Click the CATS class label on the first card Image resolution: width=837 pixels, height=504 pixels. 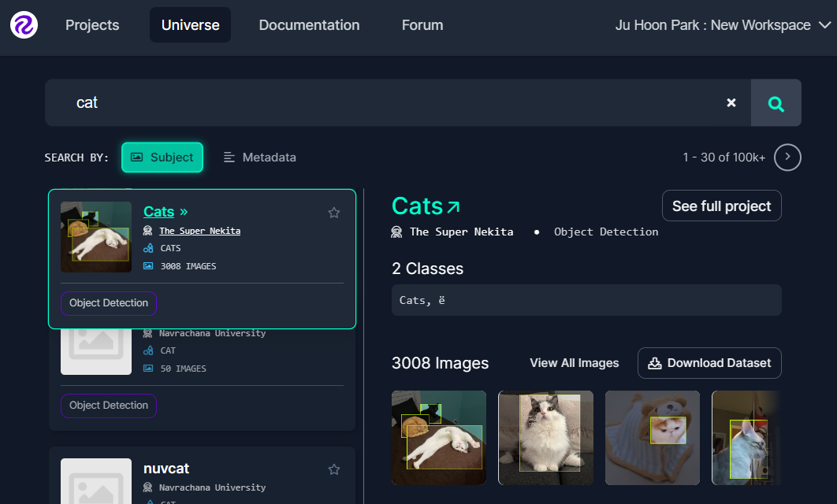pyautogui.click(x=170, y=248)
